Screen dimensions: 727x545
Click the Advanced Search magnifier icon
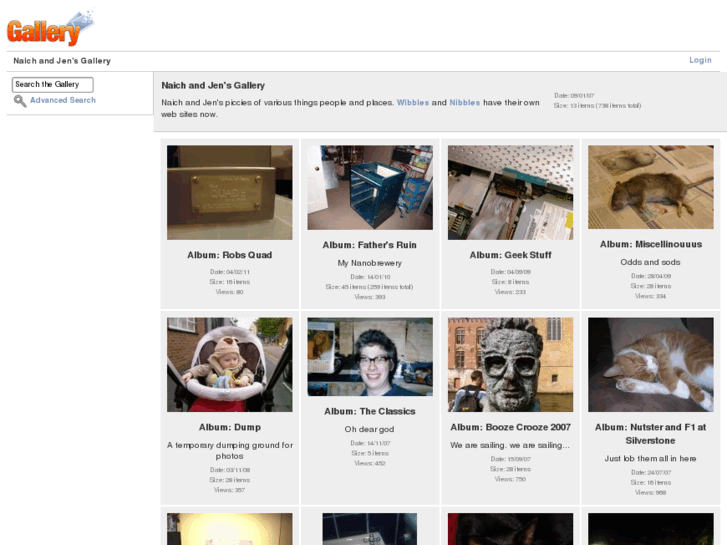20,101
